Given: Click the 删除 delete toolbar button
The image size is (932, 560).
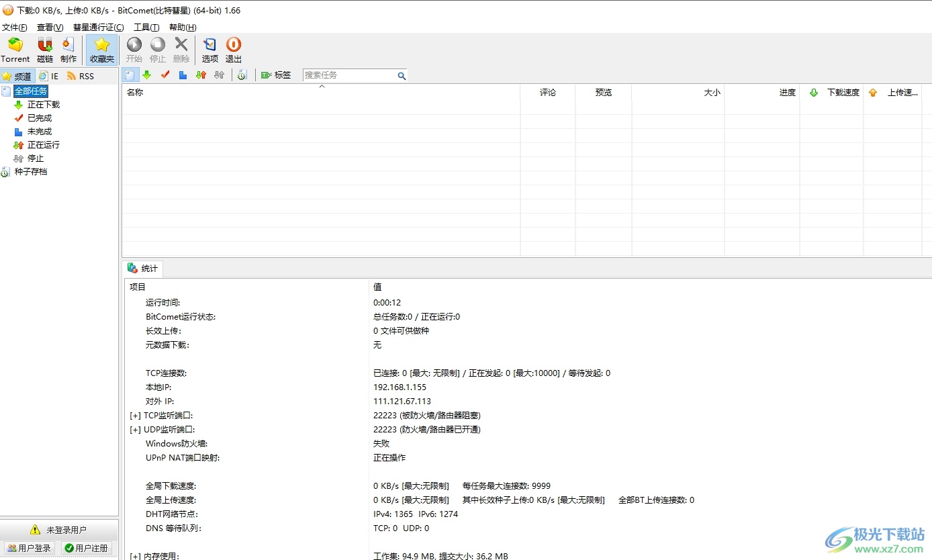Looking at the screenshot, I should (x=181, y=50).
